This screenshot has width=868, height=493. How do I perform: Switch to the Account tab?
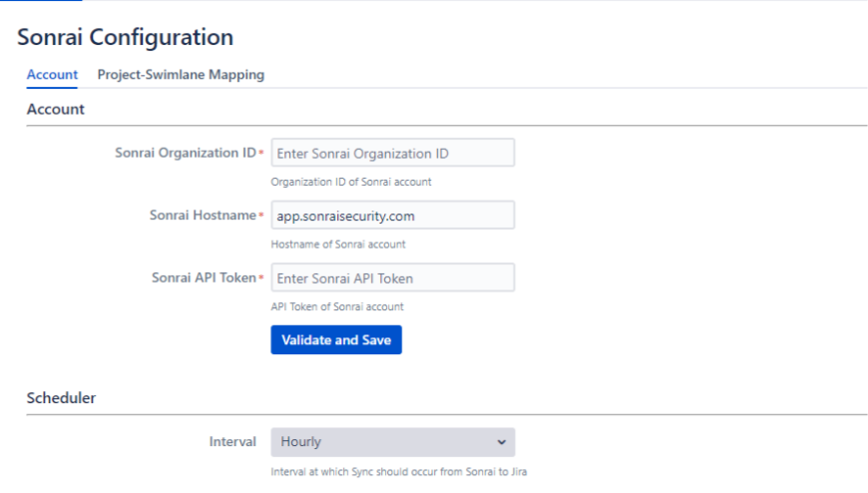click(52, 75)
